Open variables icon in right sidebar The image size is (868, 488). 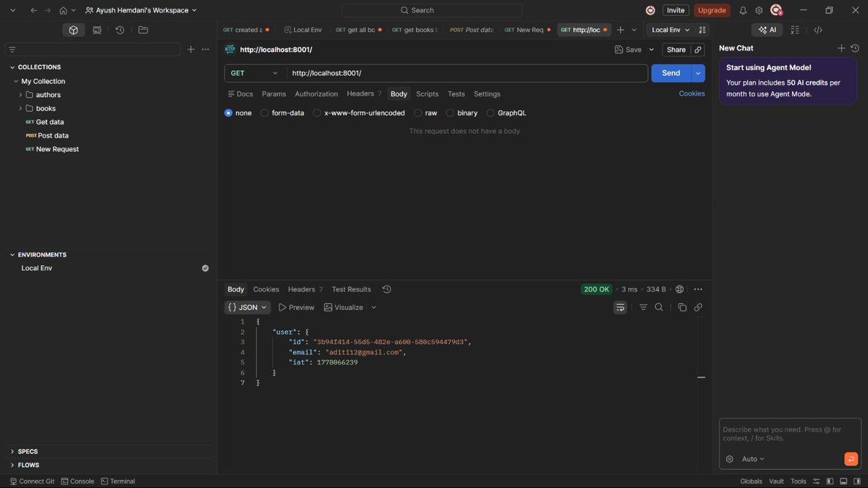(x=795, y=30)
